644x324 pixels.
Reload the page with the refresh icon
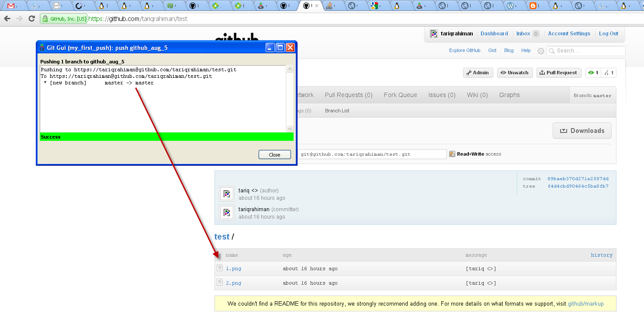coord(31,19)
